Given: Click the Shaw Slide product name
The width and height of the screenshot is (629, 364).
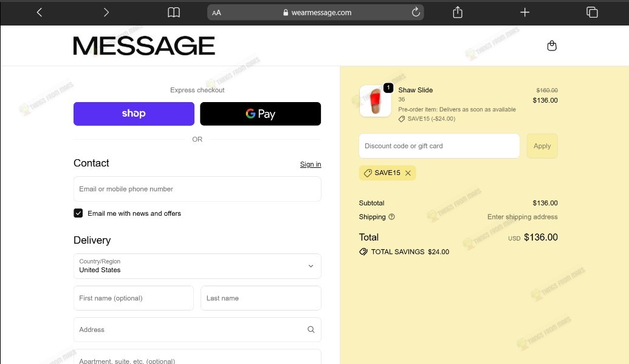Looking at the screenshot, I should click(415, 90).
